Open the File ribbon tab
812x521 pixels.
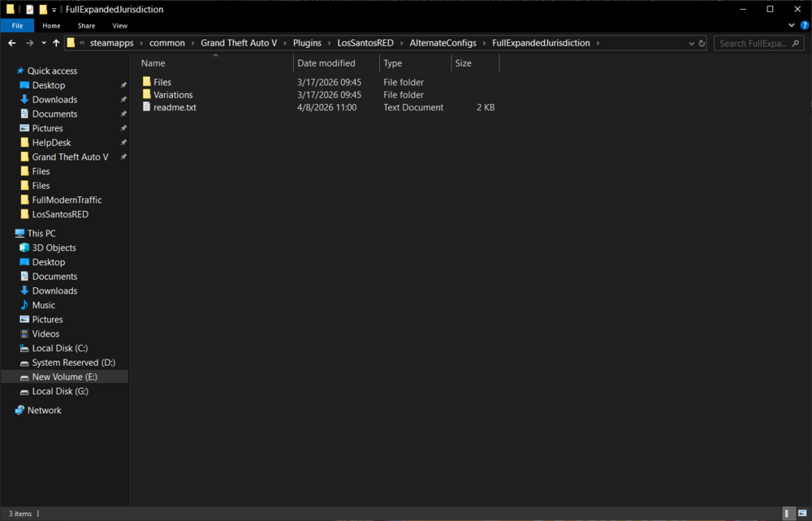pos(17,25)
